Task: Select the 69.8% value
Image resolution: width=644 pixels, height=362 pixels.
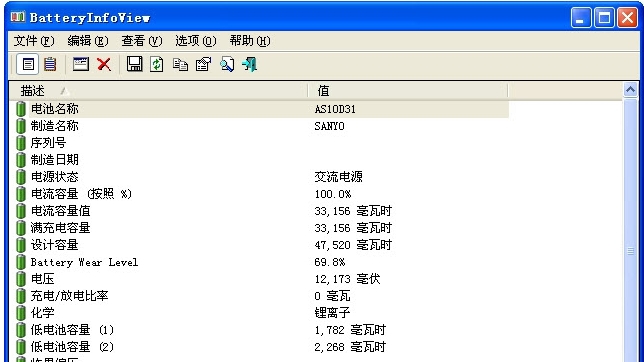Action: [x=330, y=262]
